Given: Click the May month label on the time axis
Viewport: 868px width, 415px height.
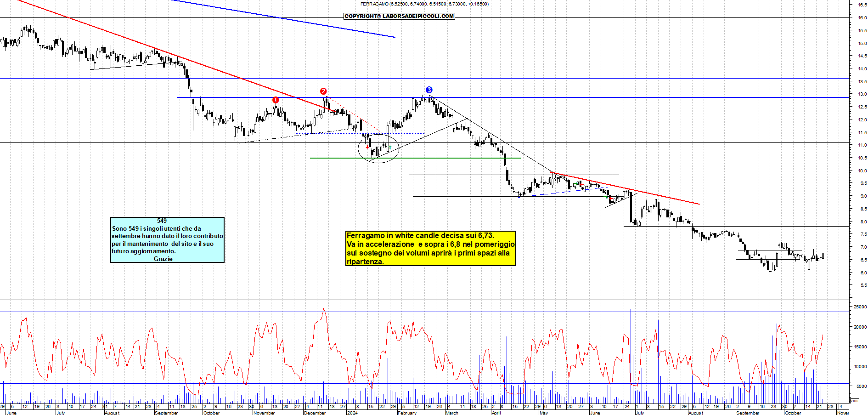Looking at the screenshot, I should (544, 413).
